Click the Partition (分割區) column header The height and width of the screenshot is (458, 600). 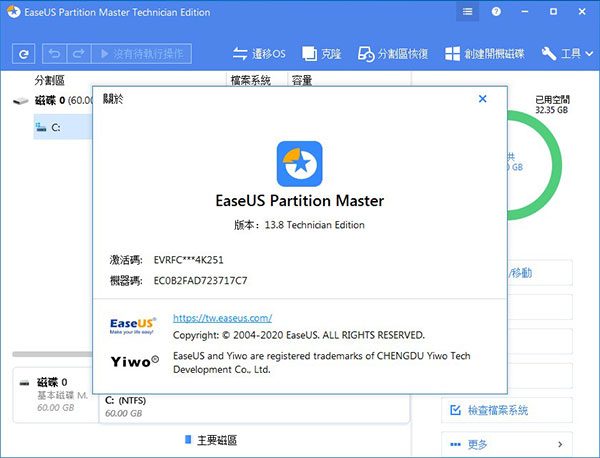[x=50, y=80]
